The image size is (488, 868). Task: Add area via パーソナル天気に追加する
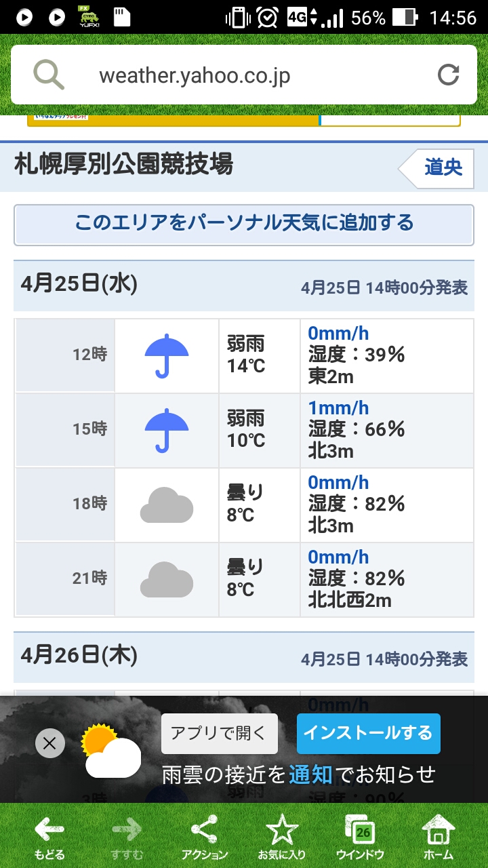tap(244, 223)
